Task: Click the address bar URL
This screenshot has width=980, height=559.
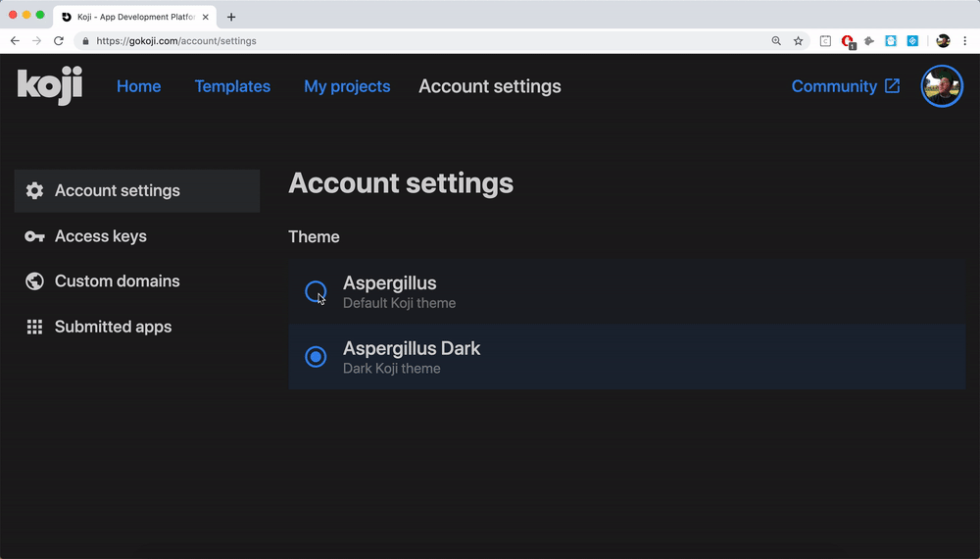Action: click(x=176, y=41)
